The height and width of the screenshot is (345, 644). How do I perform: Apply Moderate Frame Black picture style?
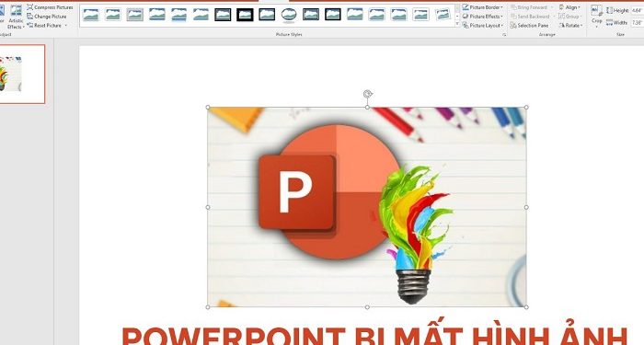[x=333, y=15]
